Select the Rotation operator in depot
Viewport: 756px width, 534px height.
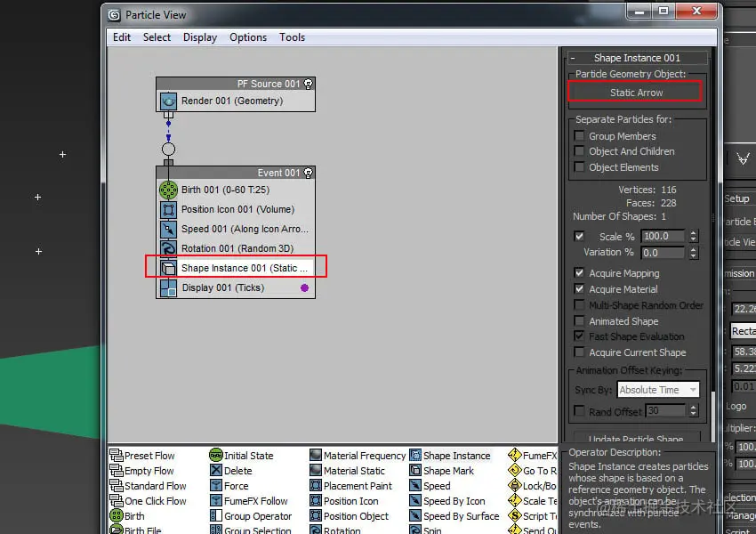coord(335,530)
